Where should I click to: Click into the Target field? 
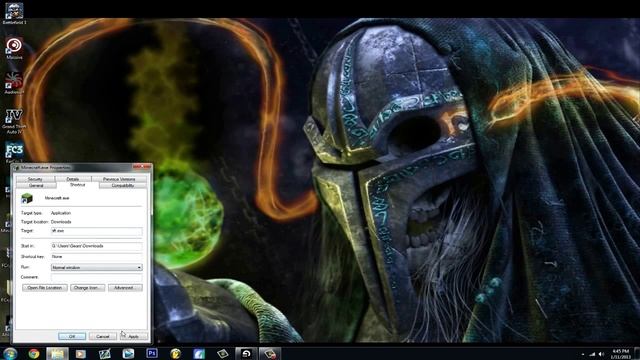[x=97, y=231]
